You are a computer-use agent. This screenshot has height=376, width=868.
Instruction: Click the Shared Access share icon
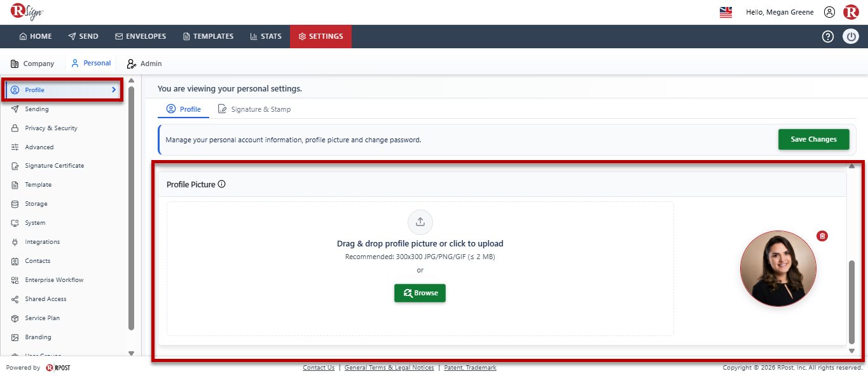pos(15,299)
